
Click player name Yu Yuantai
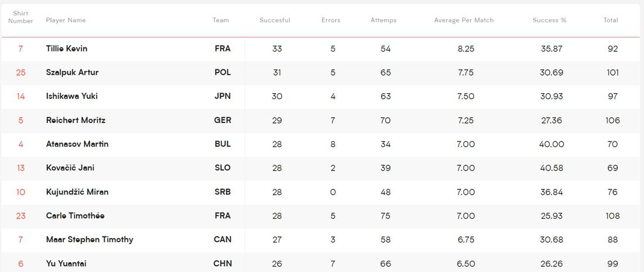click(x=66, y=264)
